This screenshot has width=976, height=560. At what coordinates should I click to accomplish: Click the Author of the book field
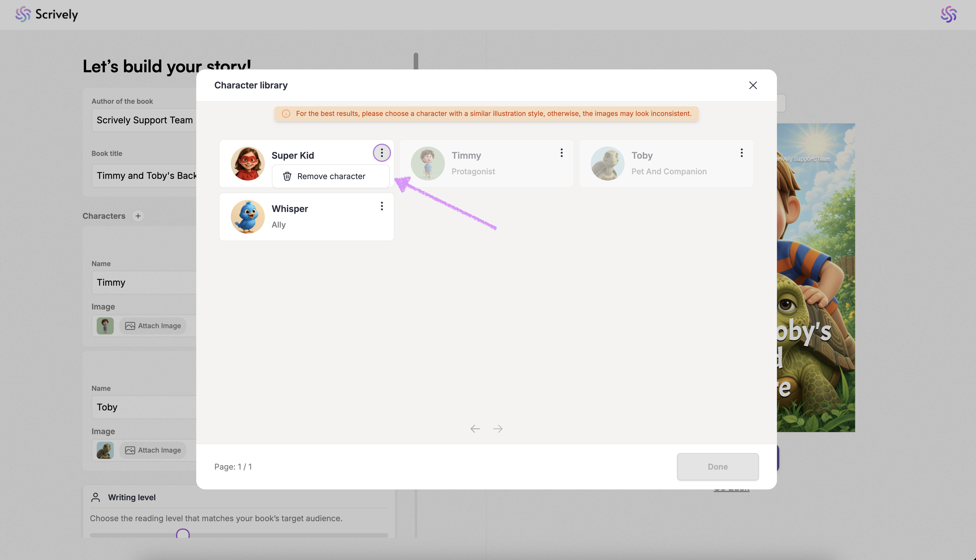coord(145,120)
